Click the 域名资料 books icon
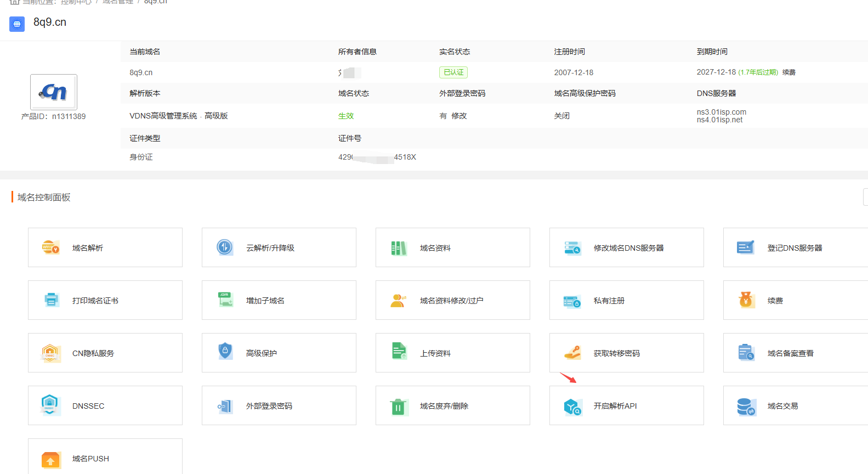The width and height of the screenshot is (868, 474). (x=399, y=248)
